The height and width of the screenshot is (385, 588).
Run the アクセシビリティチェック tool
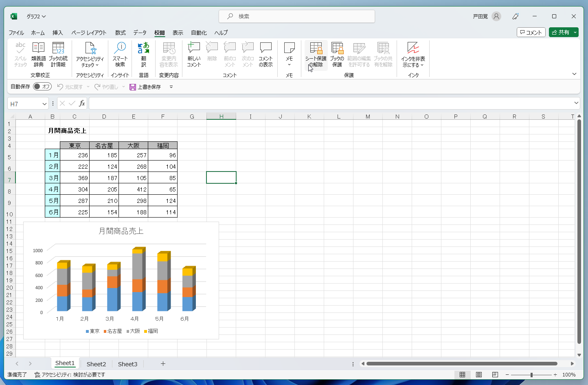pyautogui.click(x=90, y=55)
